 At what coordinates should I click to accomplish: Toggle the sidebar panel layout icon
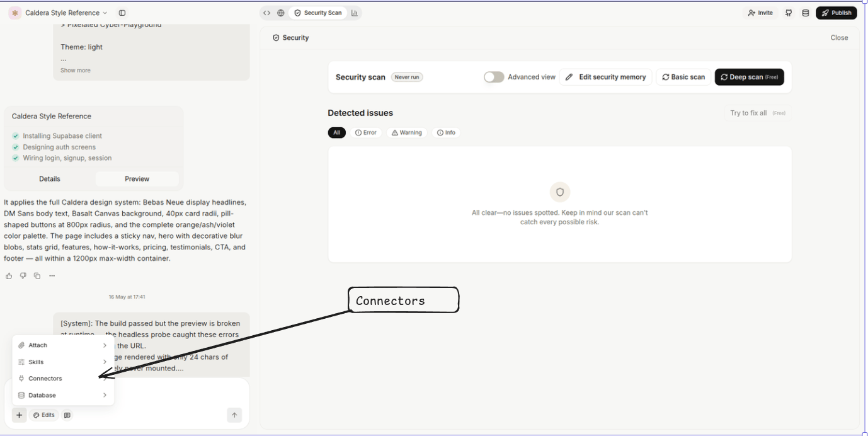click(122, 13)
